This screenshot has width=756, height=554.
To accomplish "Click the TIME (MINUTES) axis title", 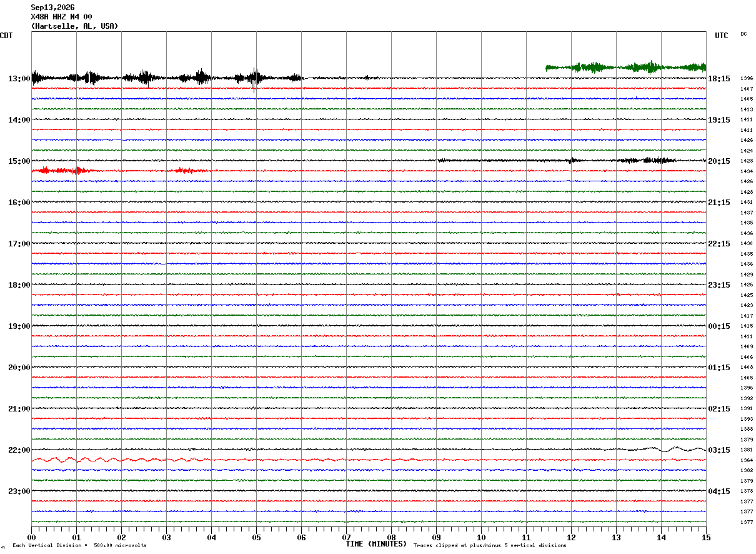I will 376,544.
